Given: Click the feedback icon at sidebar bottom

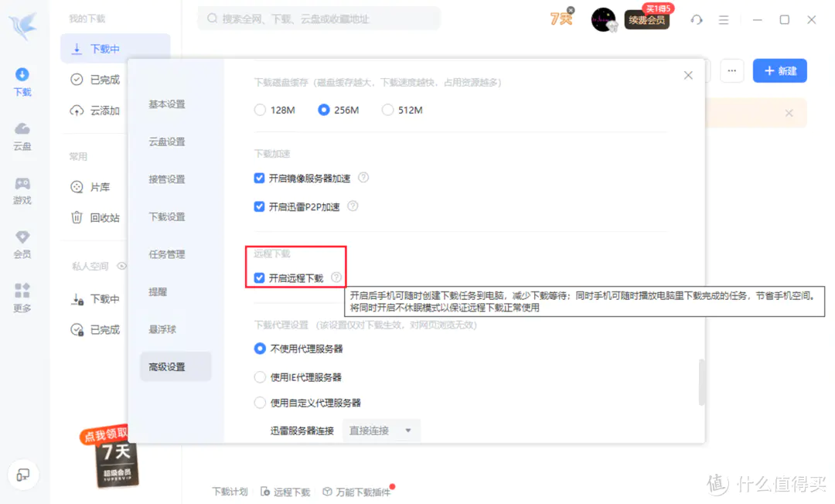Looking at the screenshot, I should point(23,475).
